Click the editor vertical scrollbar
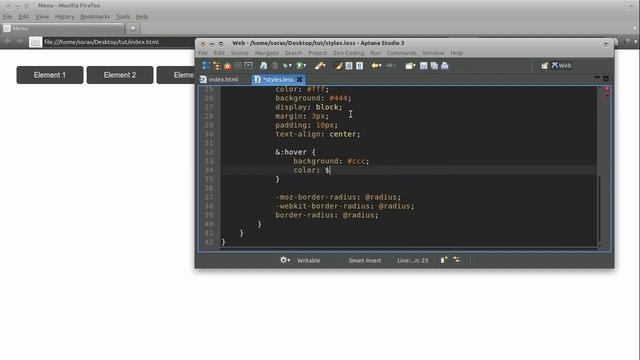The width and height of the screenshot is (640, 360). [599, 208]
